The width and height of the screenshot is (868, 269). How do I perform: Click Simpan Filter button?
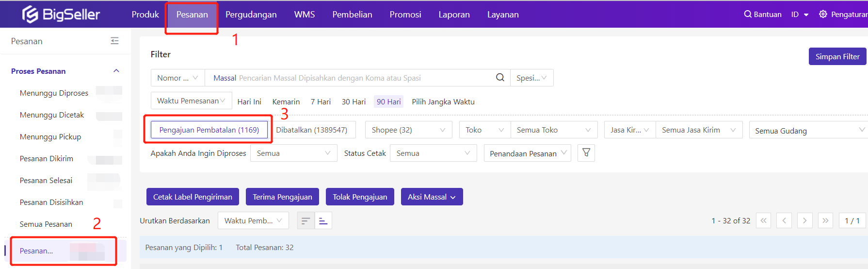click(x=837, y=56)
